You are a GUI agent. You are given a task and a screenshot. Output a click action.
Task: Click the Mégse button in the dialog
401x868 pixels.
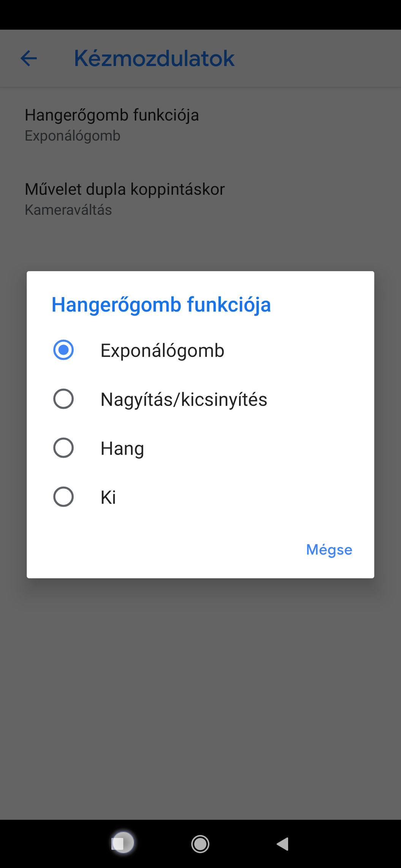coord(329,549)
